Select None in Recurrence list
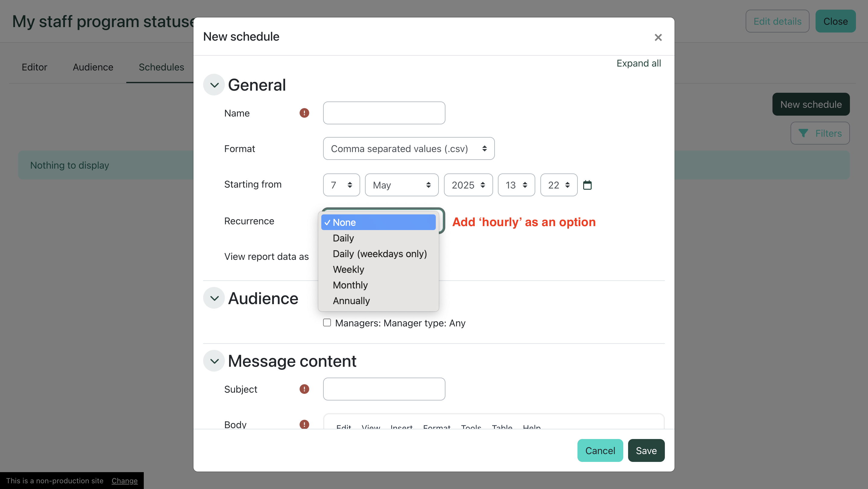868x489 pixels. [378, 222]
